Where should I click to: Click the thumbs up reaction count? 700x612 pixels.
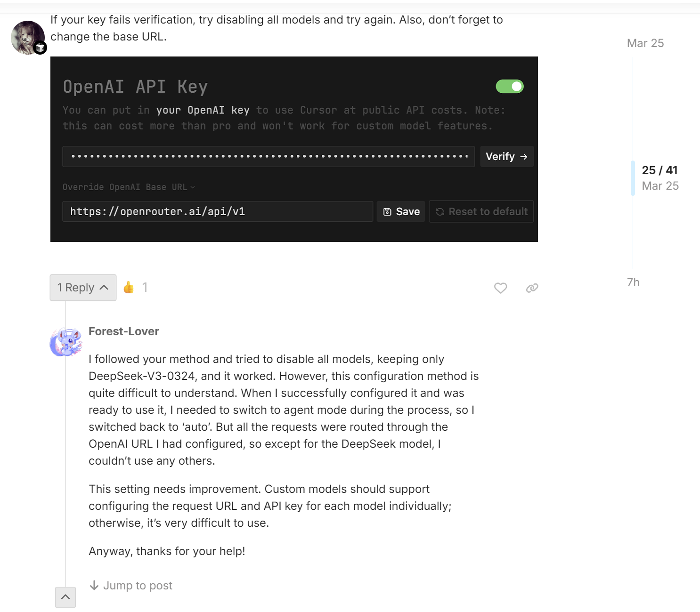(x=145, y=287)
